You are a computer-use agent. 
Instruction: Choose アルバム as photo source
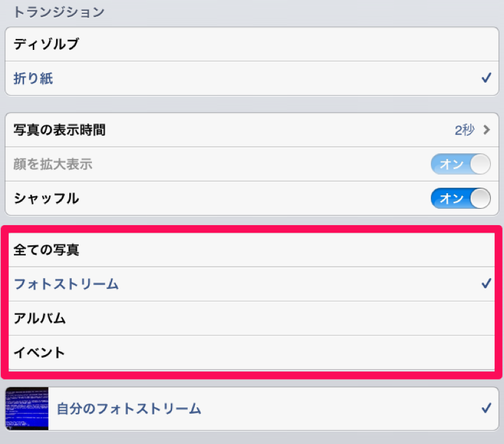[251, 318]
